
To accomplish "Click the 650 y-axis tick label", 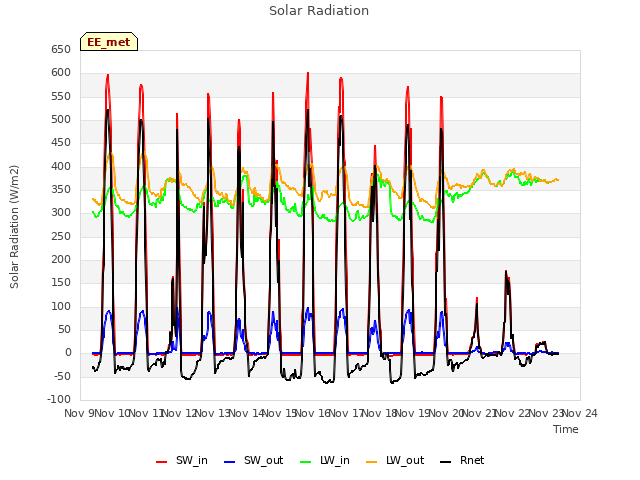I will [x=61, y=49].
